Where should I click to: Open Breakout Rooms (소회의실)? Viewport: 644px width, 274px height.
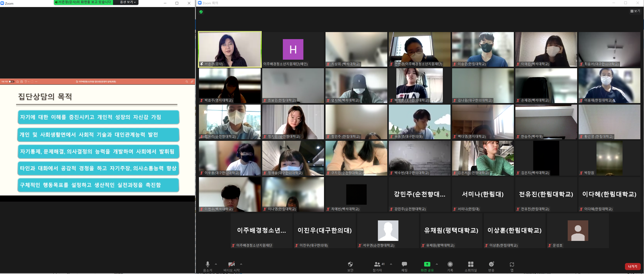tap(470, 265)
